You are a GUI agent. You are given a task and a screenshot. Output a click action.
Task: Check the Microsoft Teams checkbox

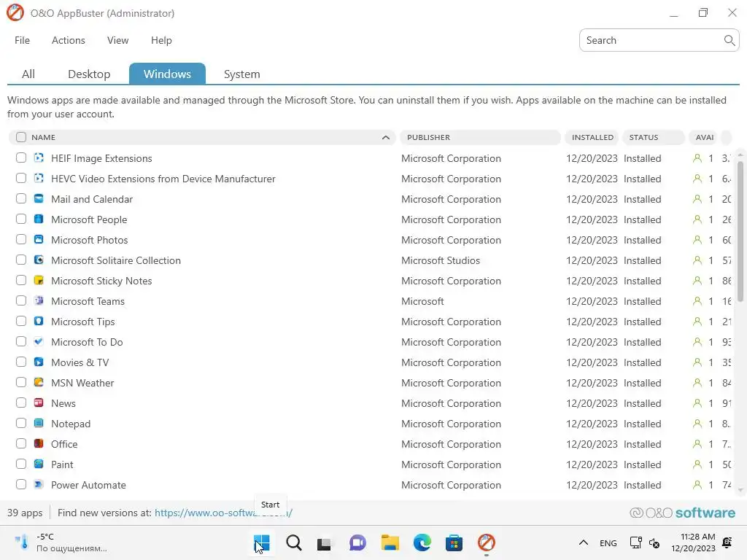point(21,300)
